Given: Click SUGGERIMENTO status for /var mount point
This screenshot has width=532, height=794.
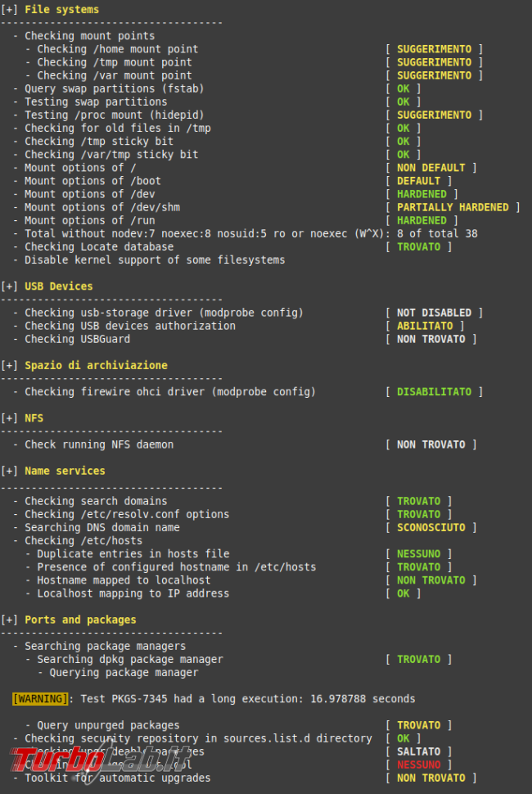Looking at the screenshot, I should tap(434, 75).
